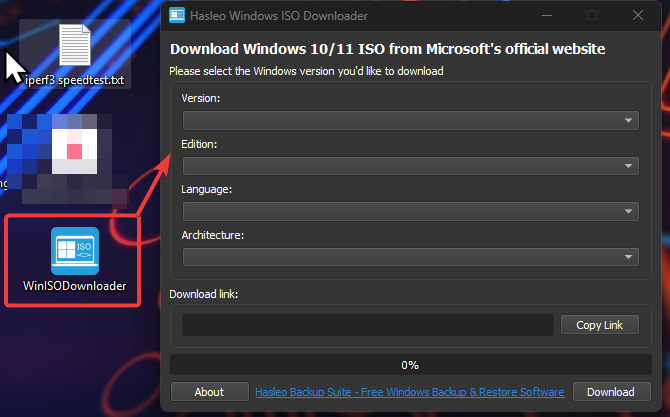Click the Download button
Screen dimensions: 670x417
tap(610, 392)
